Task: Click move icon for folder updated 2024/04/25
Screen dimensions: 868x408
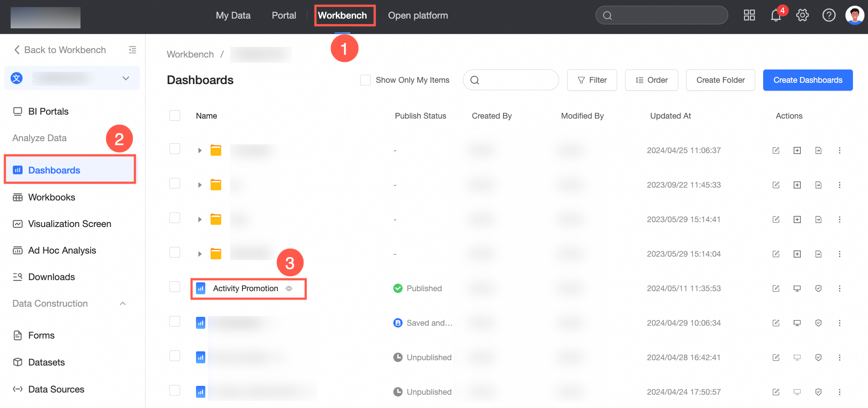Action: (818, 150)
